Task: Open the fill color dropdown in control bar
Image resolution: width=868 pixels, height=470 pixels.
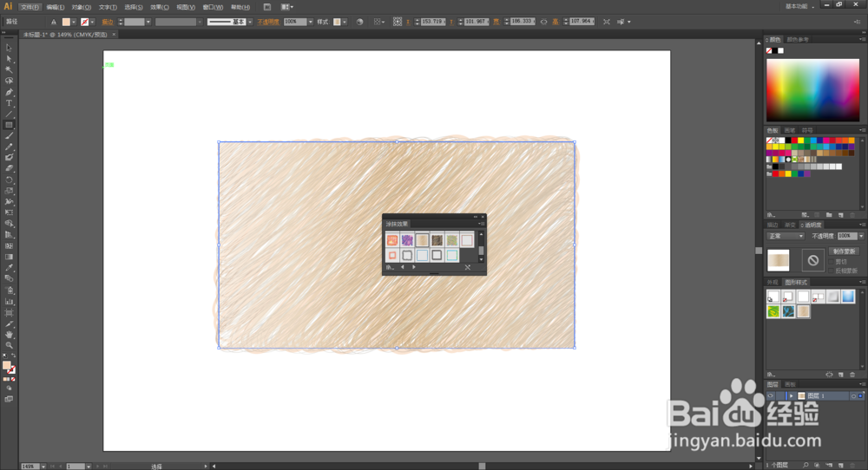Action: click(74, 23)
